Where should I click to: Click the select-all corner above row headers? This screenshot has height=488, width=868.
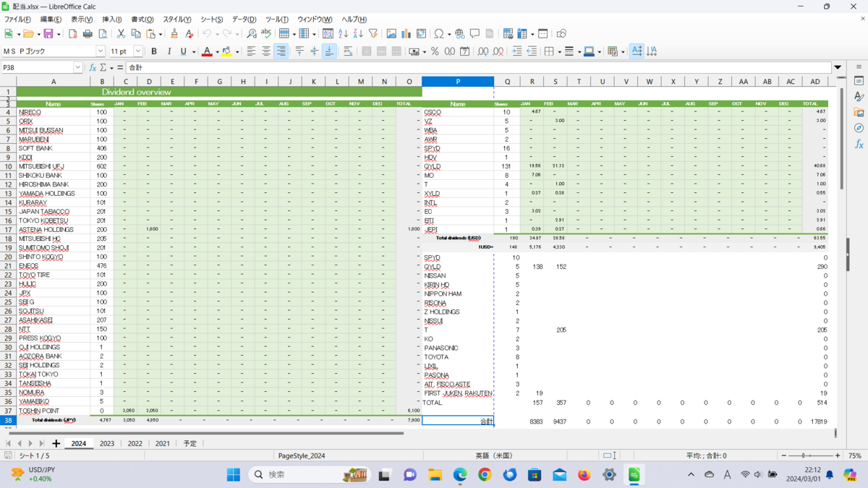point(8,82)
